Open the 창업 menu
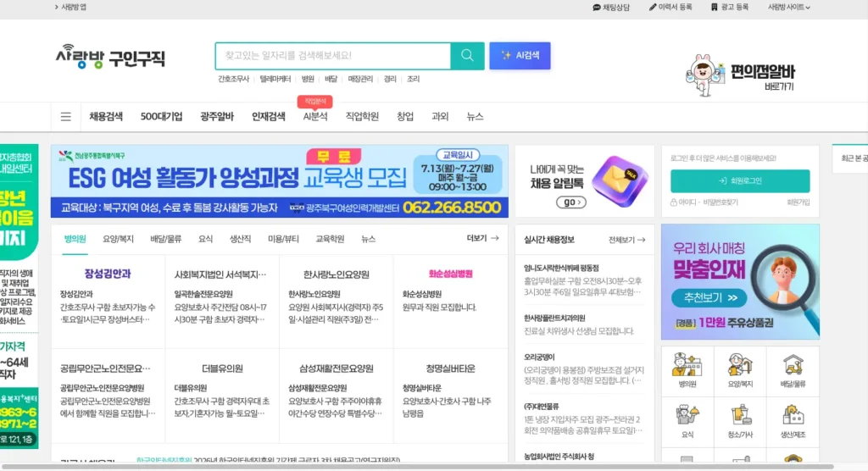Image resolution: width=868 pixels, height=471 pixels. tap(405, 117)
